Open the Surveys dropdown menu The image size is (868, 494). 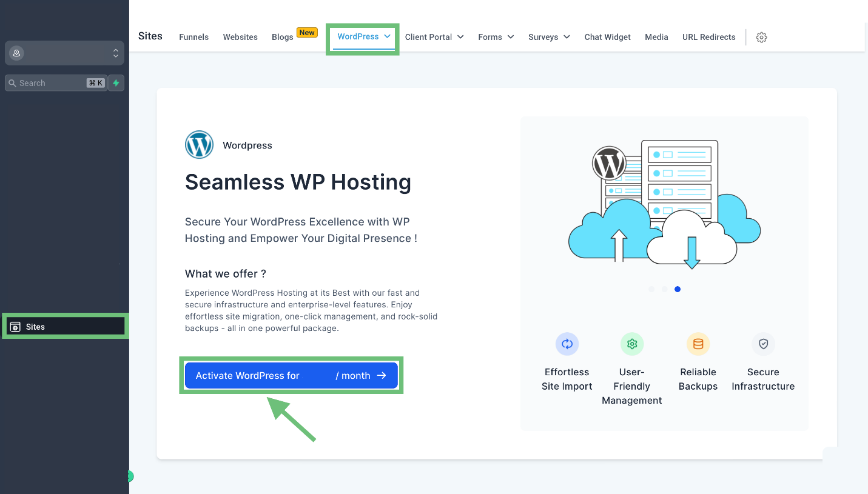549,37
